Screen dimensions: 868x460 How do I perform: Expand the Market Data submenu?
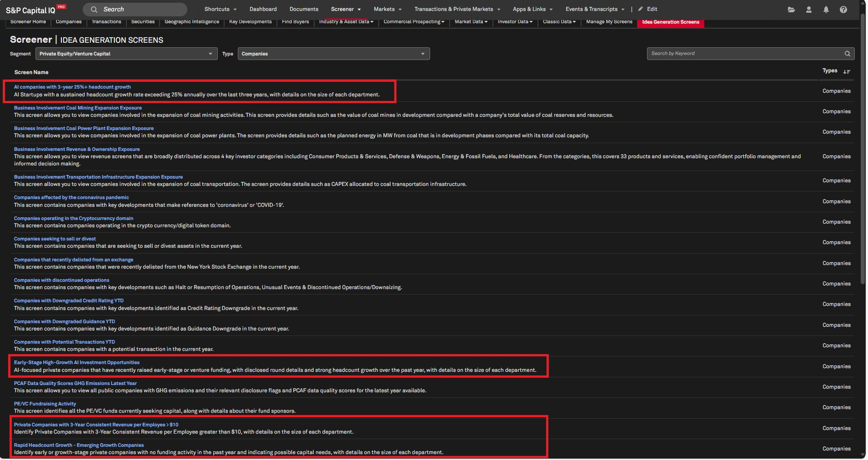471,22
